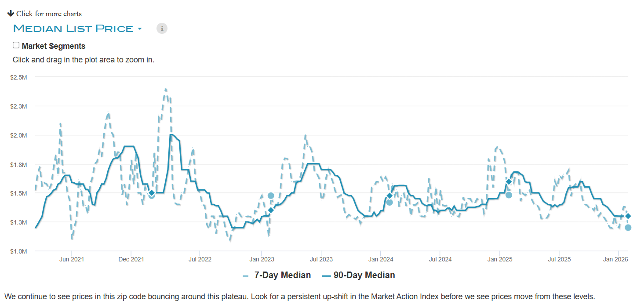Click the 7-Day circle marker near Jan 2023
This screenshot has height=308, width=644.
pyautogui.click(x=271, y=196)
